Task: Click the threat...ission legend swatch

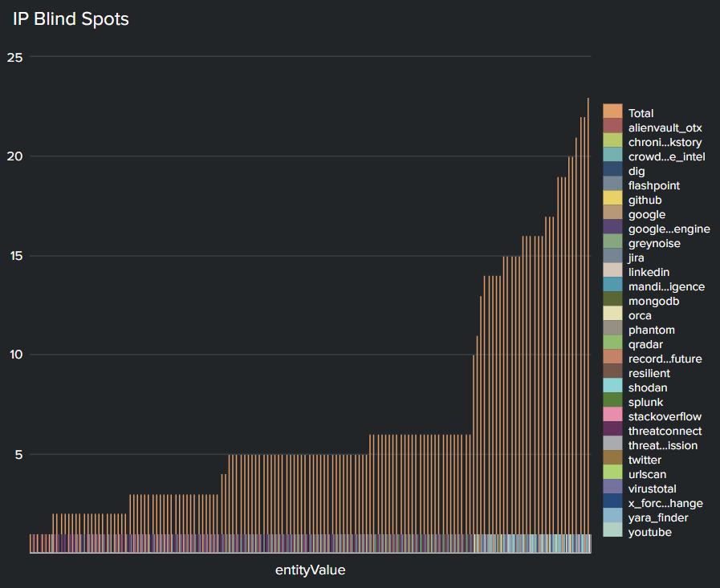Action: point(612,444)
